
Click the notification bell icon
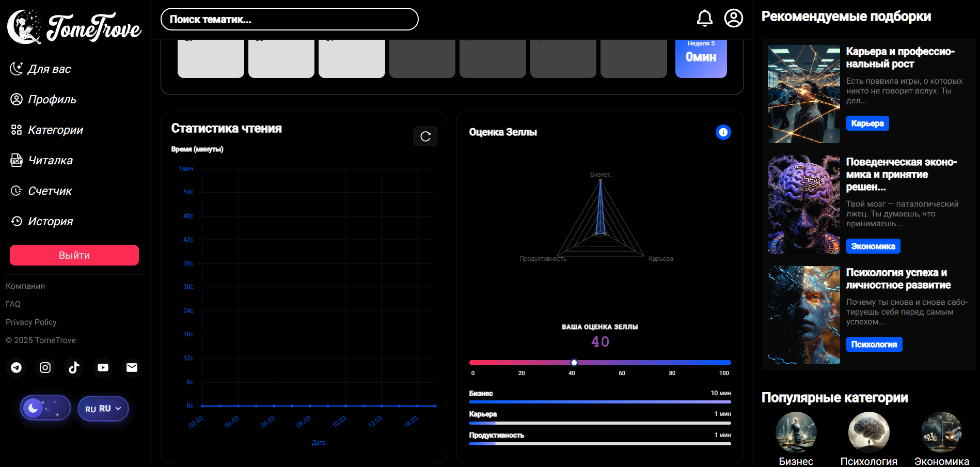tap(704, 19)
